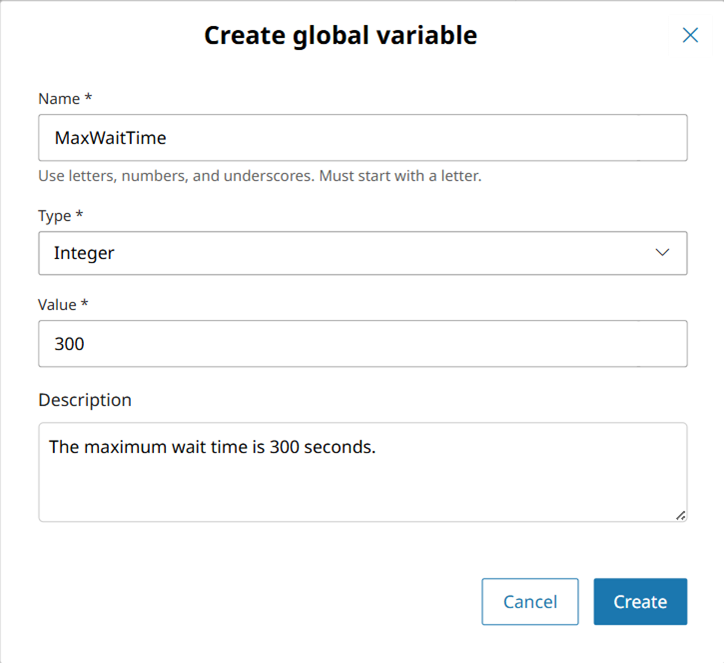Close the Create global variable dialog
Viewport: 724px width, 663px height.
point(690,35)
